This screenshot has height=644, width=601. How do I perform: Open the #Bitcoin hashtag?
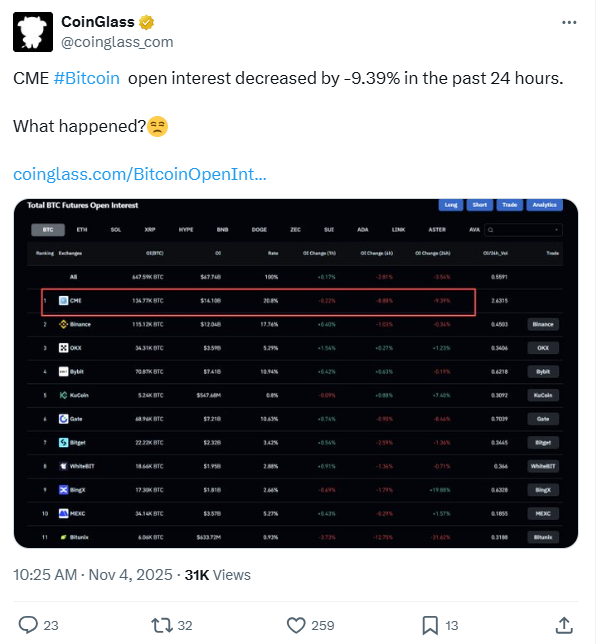pyautogui.click(x=86, y=79)
